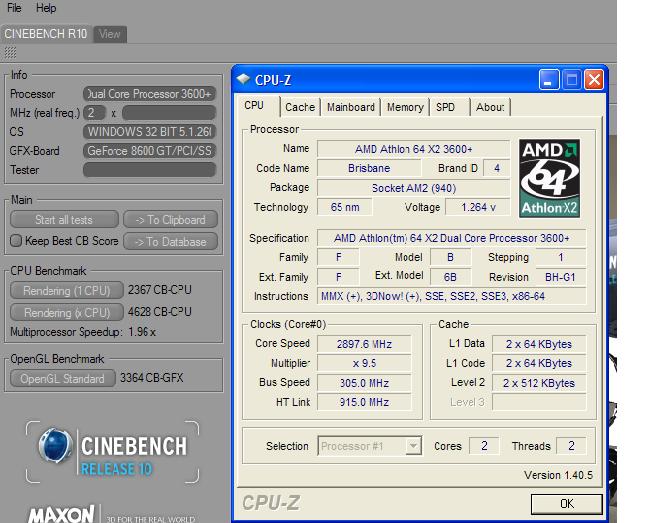Viewport: 669px width, 523px height.
Task: Click the Threads count field
Action: click(x=571, y=446)
